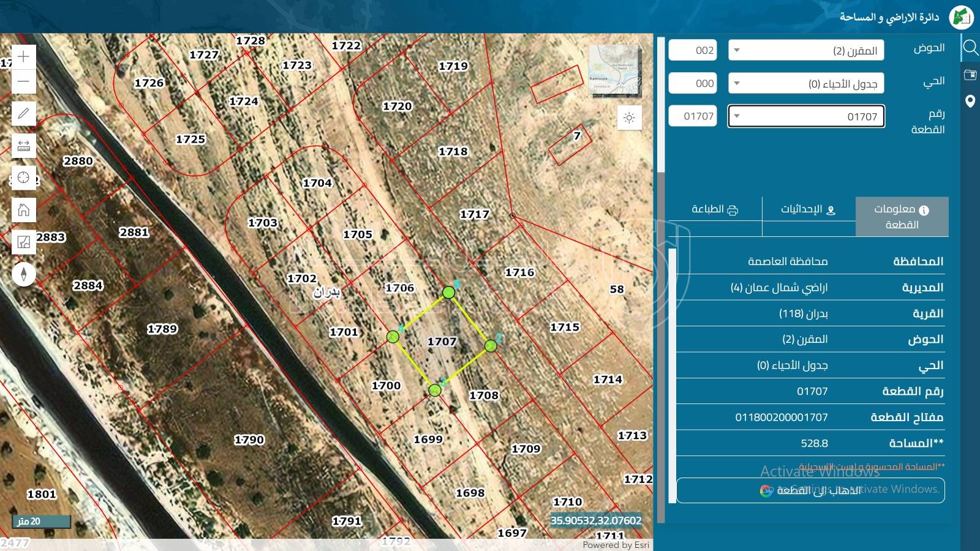Open the الطباعة print tab
The image size is (980, 551).
click(x=715, y=209)
